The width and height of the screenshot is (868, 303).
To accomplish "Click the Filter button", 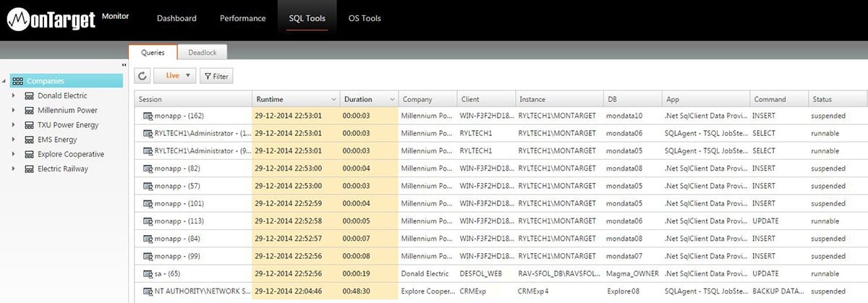I will pos(216,75).
